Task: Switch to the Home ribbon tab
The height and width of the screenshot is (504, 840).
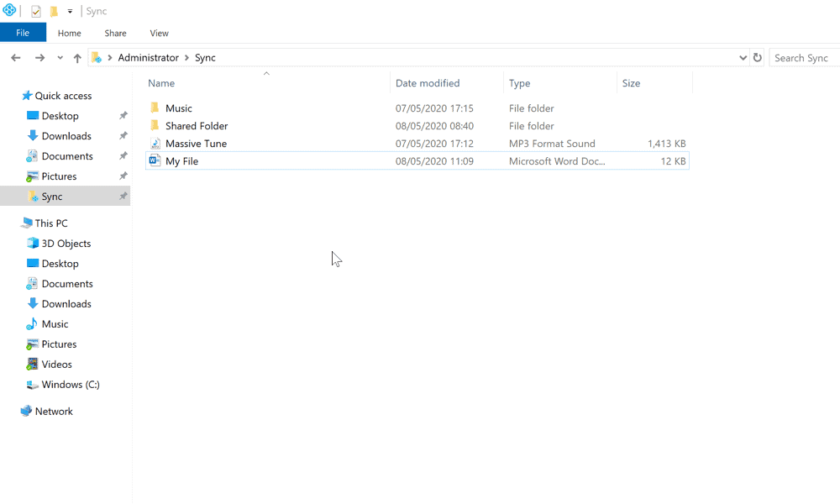Action: click(69, 34)
